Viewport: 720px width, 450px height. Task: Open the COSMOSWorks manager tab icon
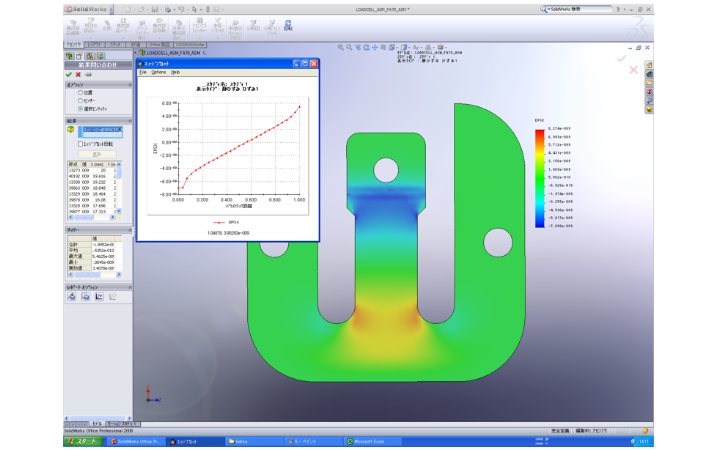pyautogui.click(x=100, y=56)
